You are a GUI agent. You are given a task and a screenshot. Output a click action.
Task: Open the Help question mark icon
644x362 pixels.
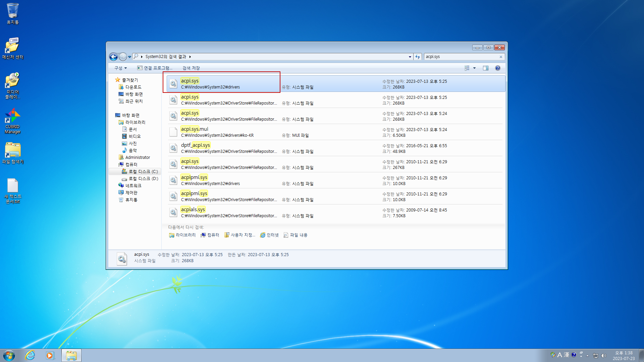(x=498, y=68)
